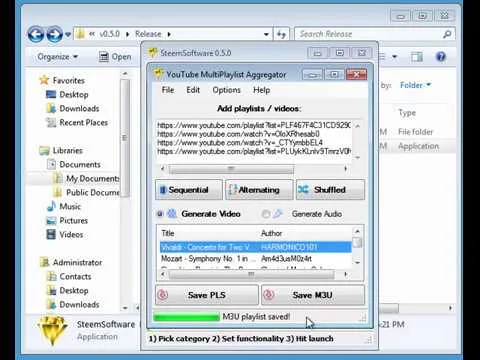Click the SteemSoftware gem icon in details pane
This screenshot has height=360, width=480.
click(x=52, y=330)
